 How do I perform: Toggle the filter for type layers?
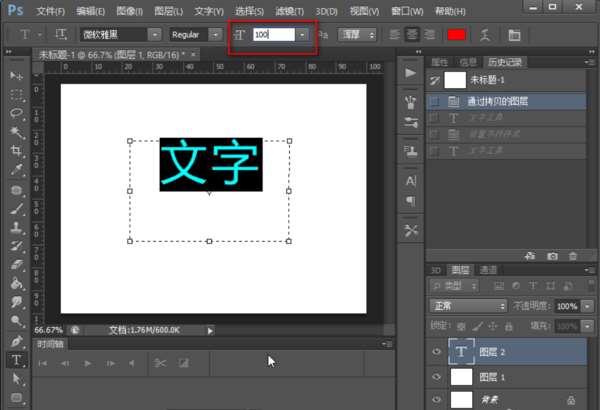pyautogui.click(x=533, y=286)
